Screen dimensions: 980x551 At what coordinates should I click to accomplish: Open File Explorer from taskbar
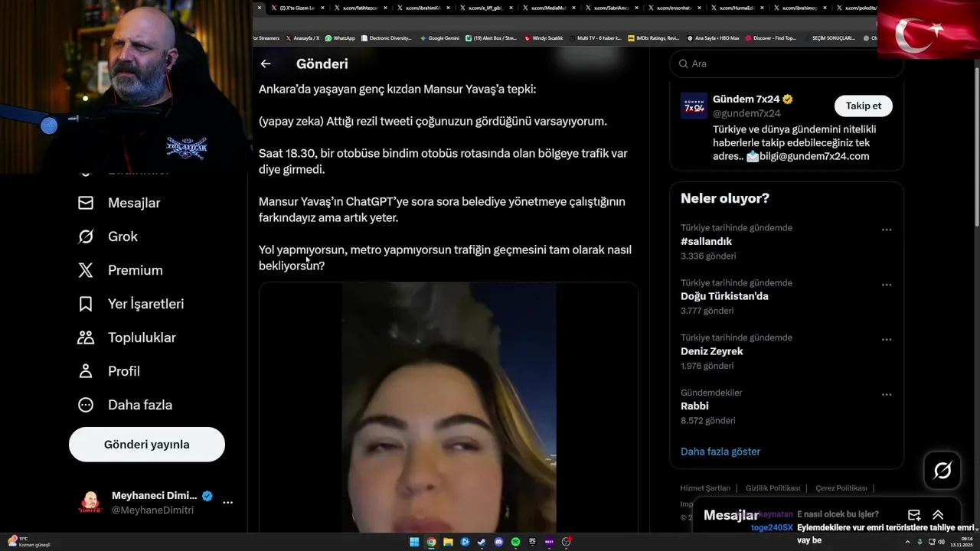tap(448, 542)
